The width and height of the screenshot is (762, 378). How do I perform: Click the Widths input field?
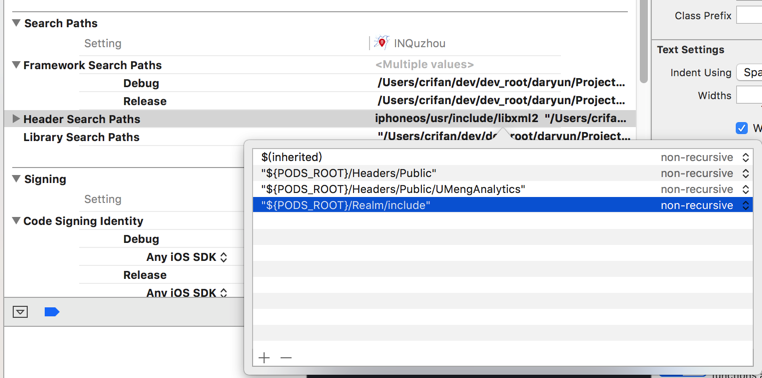pos(749,95)
